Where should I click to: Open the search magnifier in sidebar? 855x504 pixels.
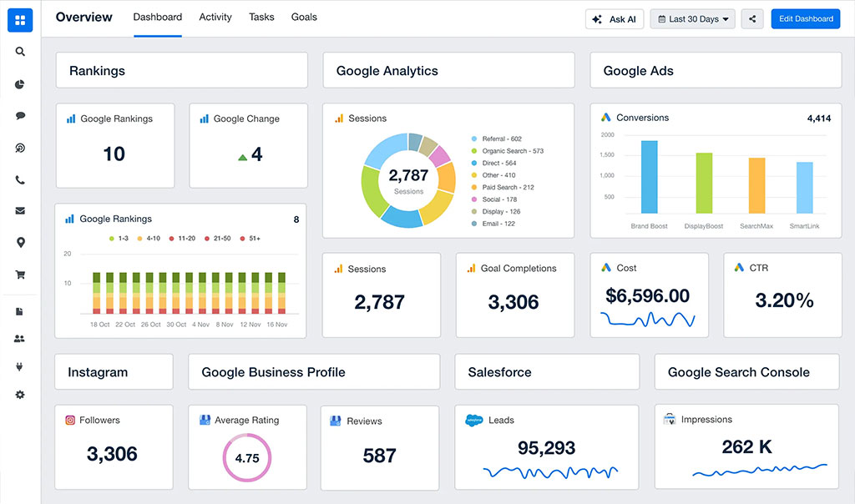[20, 52]
